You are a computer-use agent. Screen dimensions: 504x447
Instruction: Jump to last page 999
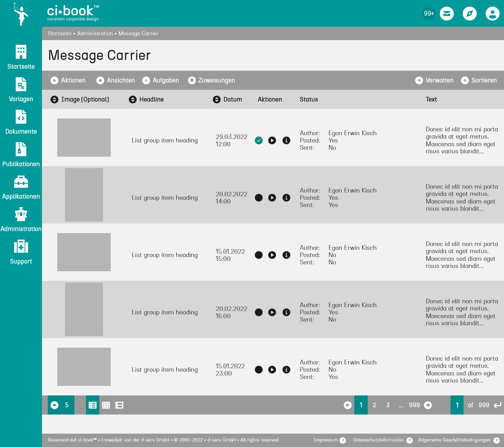(414, 405)
